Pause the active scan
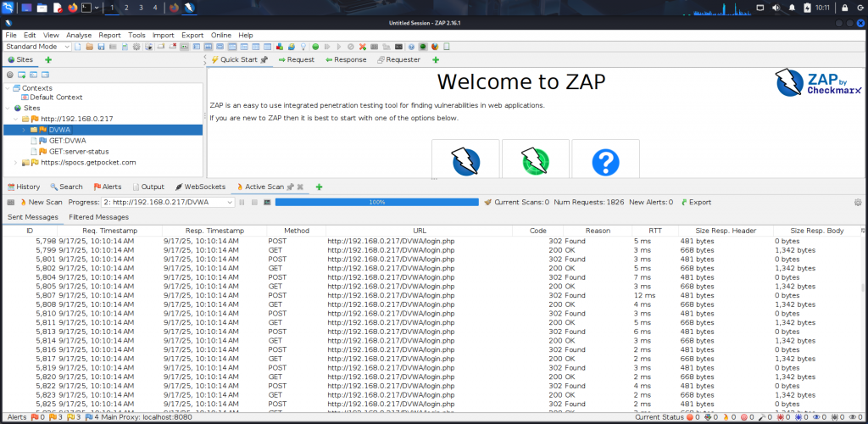868x424 pixels. click(242, 203)
